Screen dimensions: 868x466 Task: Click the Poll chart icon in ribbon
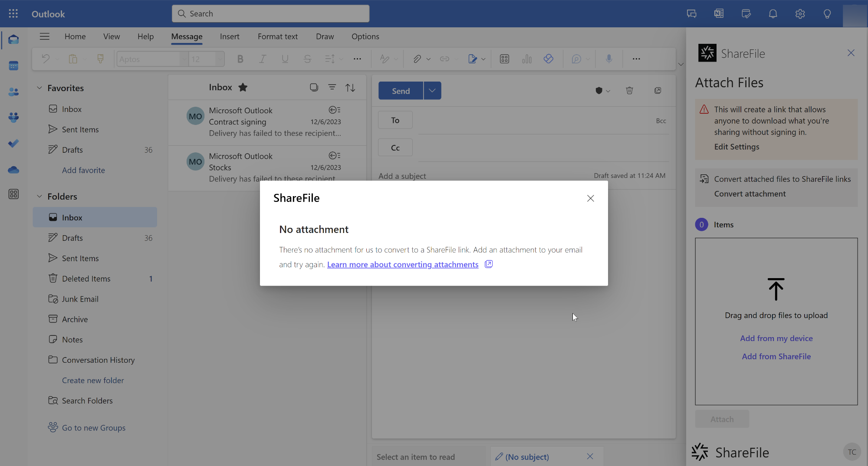(x=526, y=59)
